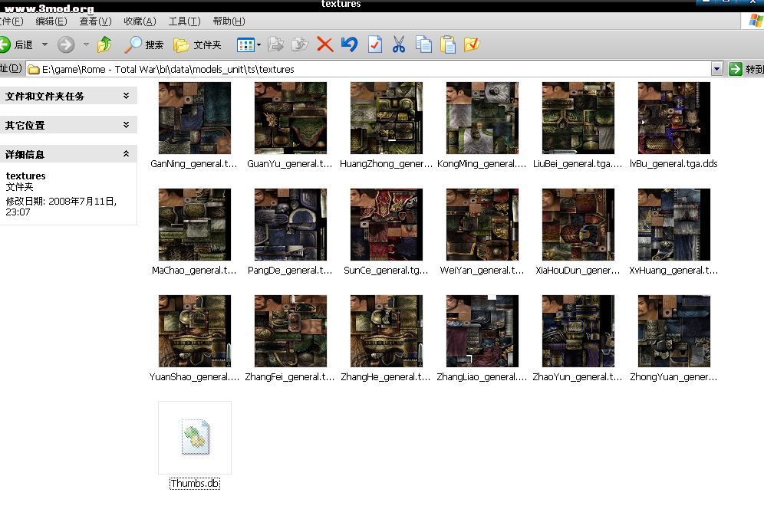This screenshot has width=764, height=532.
Task: Open the Back button history dropdown
Action: [x=44, y=45]
